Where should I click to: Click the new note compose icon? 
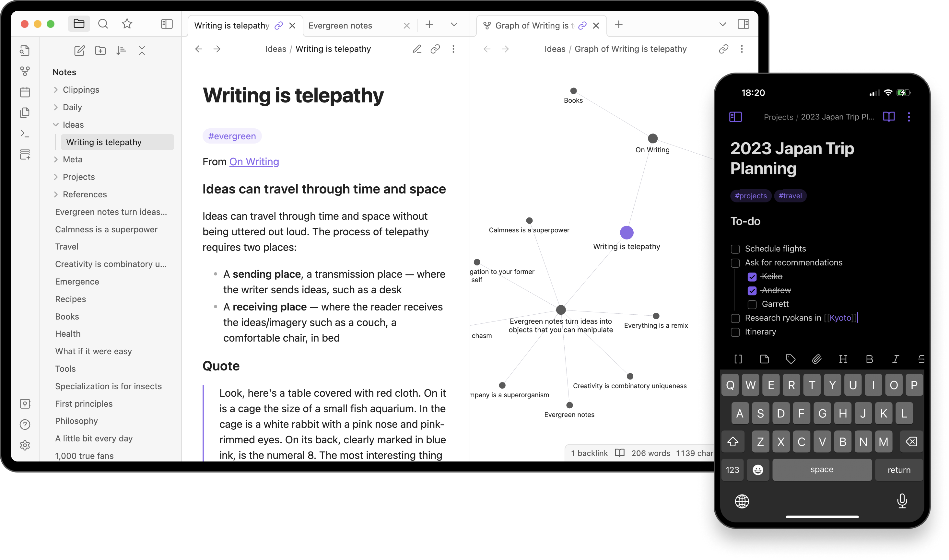(x=79, y=50)
